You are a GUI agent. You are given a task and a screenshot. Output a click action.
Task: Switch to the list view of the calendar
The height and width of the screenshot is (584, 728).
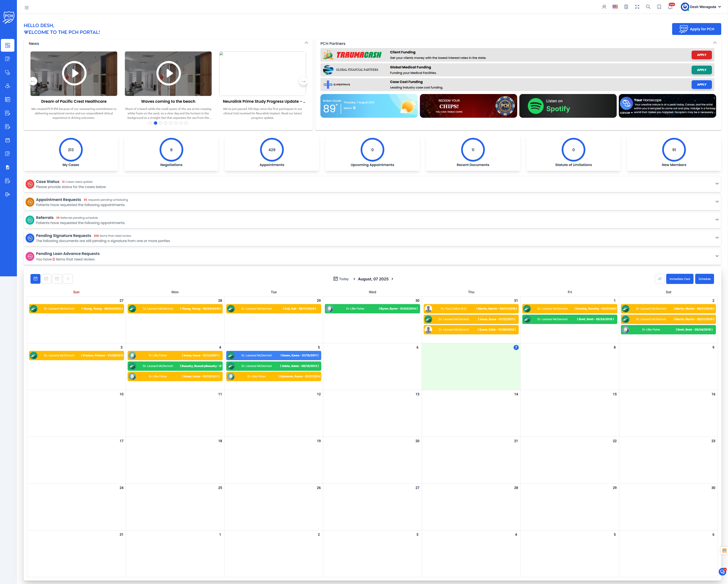click(x=68, y=279)
